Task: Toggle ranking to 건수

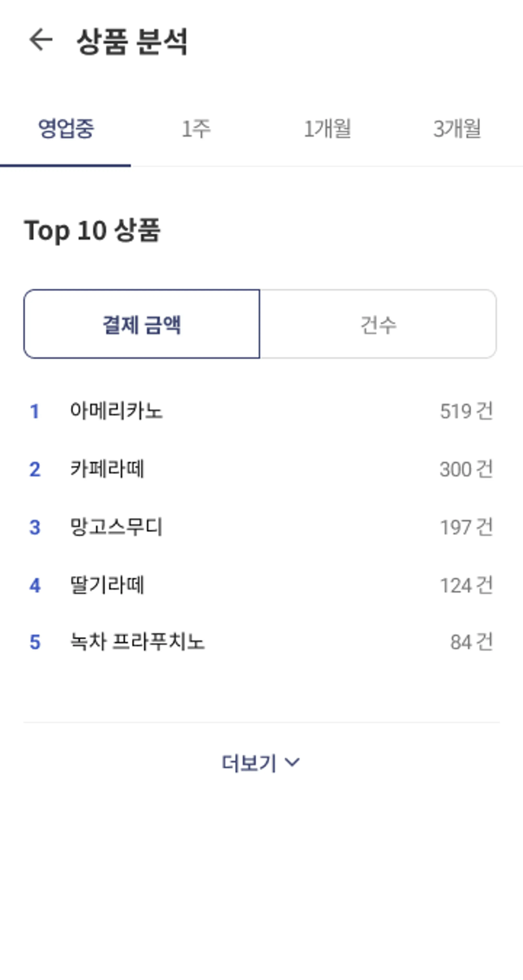Action: 378,324
